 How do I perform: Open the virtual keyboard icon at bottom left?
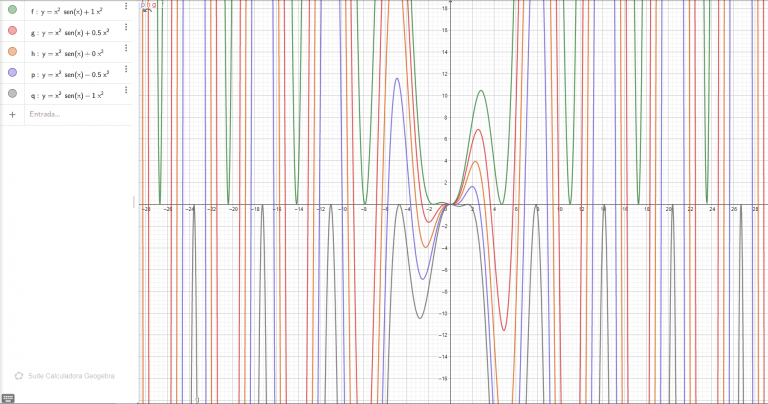tap(8, 398)
